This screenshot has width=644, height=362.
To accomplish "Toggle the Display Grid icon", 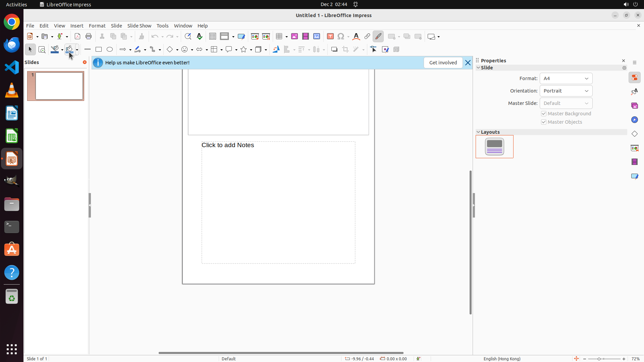I will coord(213,37).
